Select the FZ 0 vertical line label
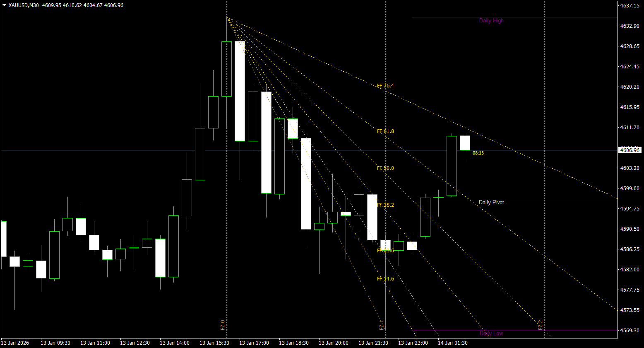This screenshot has height=348, width=644. tap(223, 325)
